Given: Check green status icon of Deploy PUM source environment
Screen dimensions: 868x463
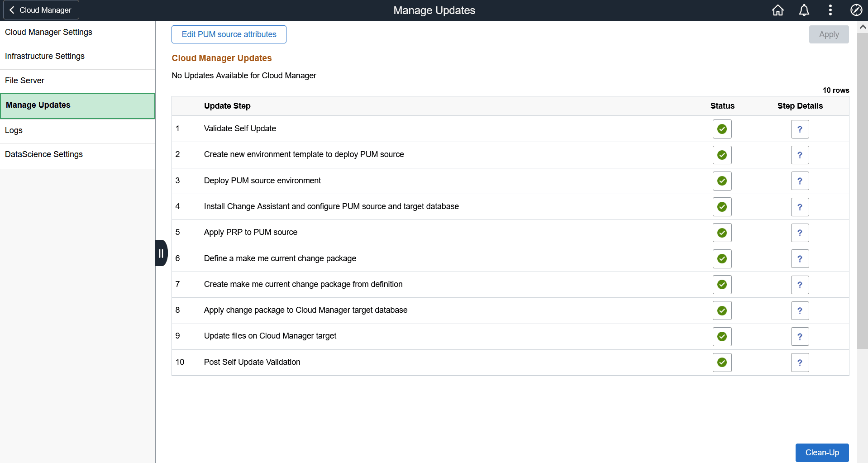Looking at the screenshot, I should (721, 181).
